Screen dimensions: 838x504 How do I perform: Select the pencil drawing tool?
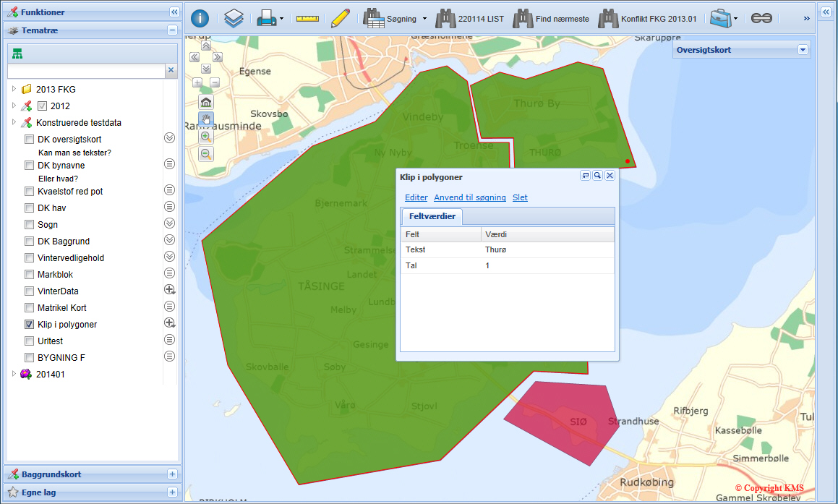pyautogui.click(x=341, y=18)
